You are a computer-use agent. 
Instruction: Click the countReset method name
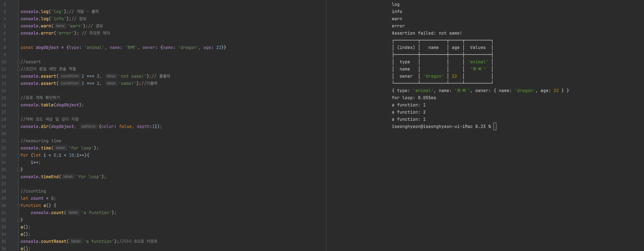[54, 241]
